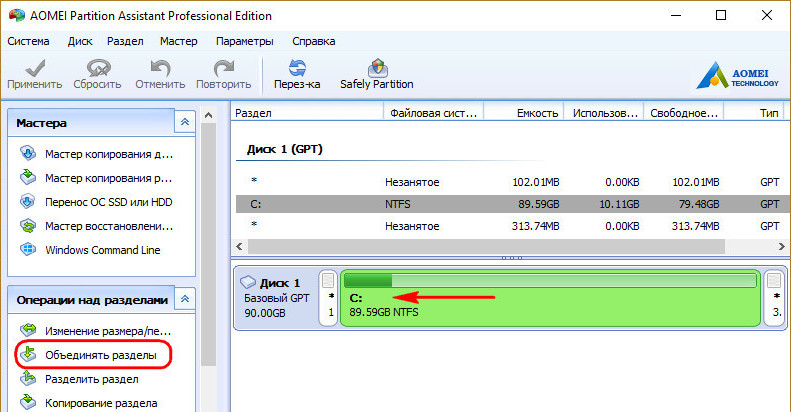Open the Safely Partition tool icon
The width and height of the screenshot is (791, 412).
click(x=377, y=68)
